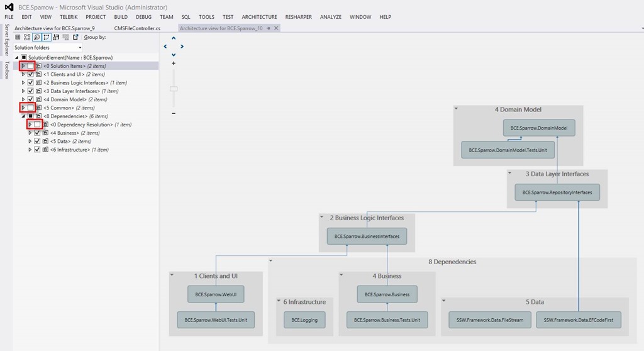Click the Visual Studio logo icon
The width and height of the screenshot is (644, 351).
click(x=9, y=7)
